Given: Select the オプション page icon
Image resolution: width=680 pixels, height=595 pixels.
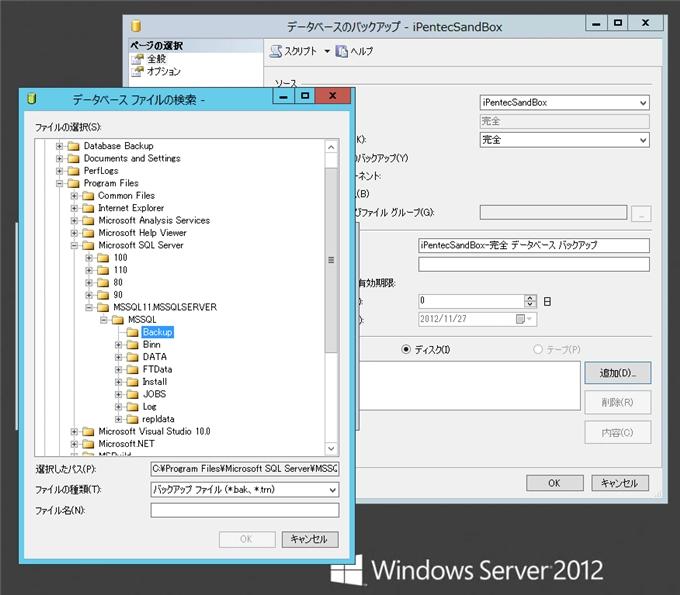Looking at the screenshot, I should (x=137, y=72).
